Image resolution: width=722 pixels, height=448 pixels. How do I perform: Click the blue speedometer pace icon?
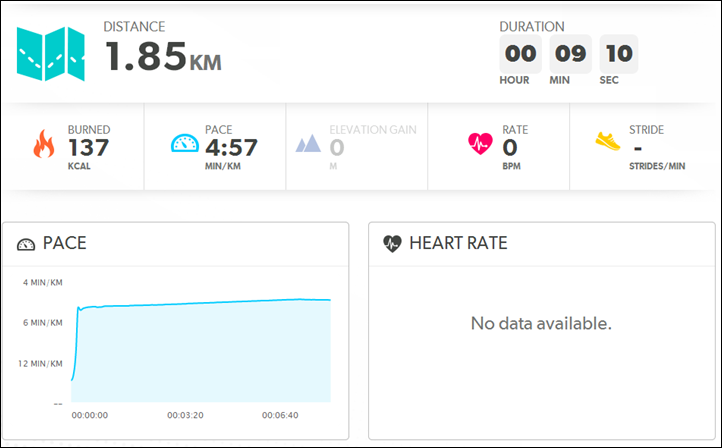pos(185,143)
